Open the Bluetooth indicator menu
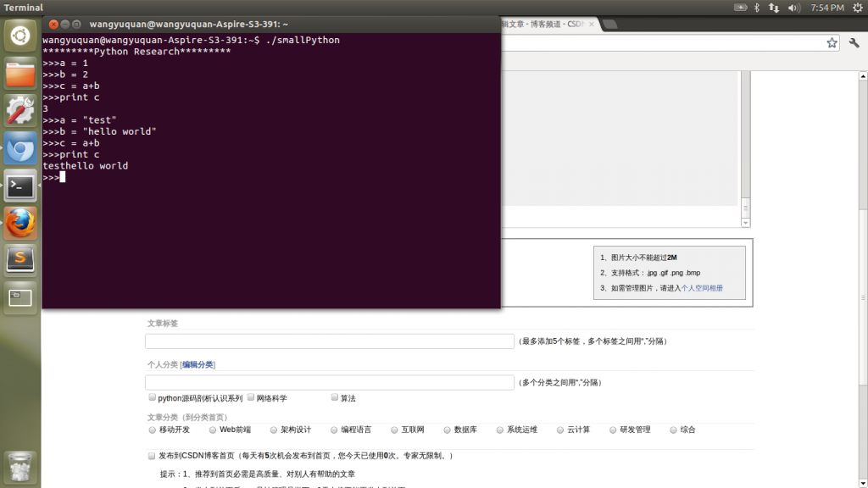This screenshot has width=868, height=488. pos(757,7)
